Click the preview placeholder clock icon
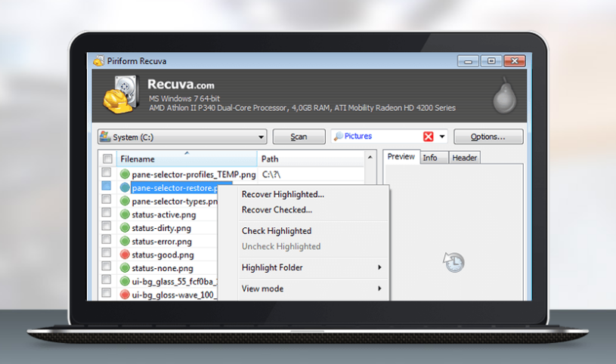Screen dimensions: 616x364 (x=453, y=262)
